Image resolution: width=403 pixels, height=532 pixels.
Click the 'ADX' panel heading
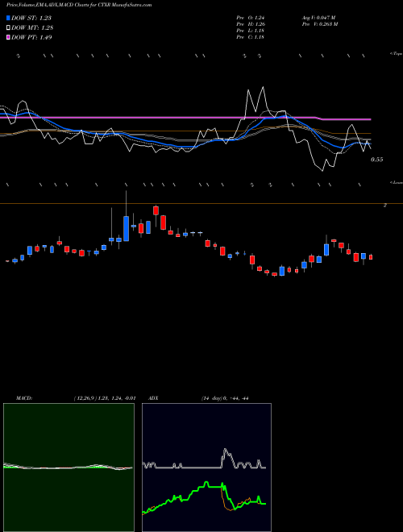[153, 398]
